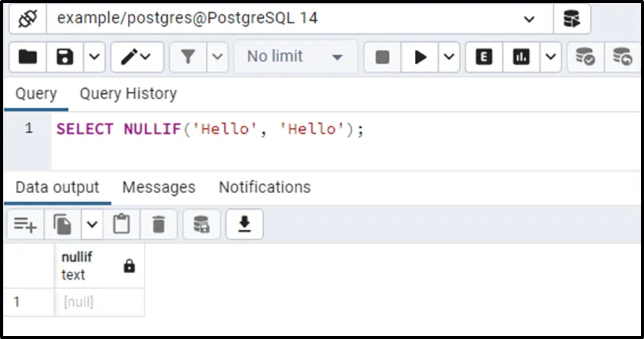
Task: Click the delete row trash icon
Action: [x=158, y=226]
